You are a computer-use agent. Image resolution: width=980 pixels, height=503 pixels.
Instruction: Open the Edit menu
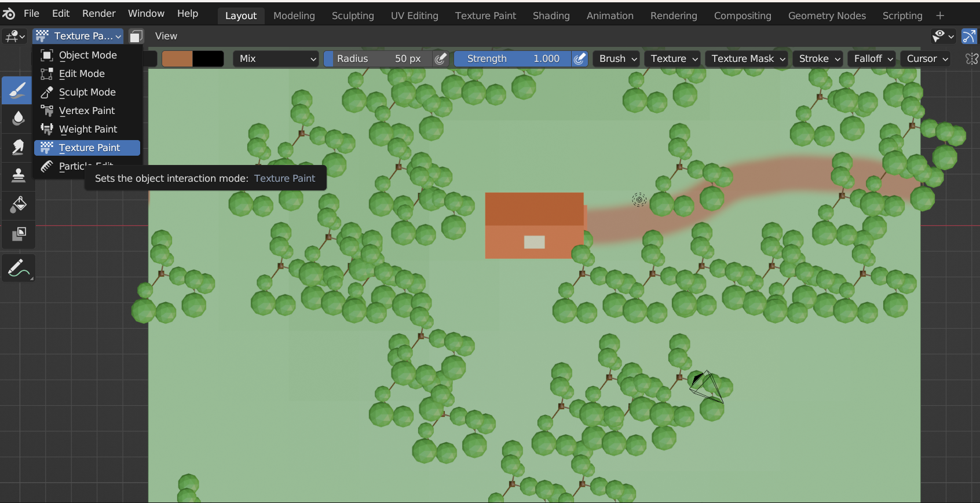point(61,13)
